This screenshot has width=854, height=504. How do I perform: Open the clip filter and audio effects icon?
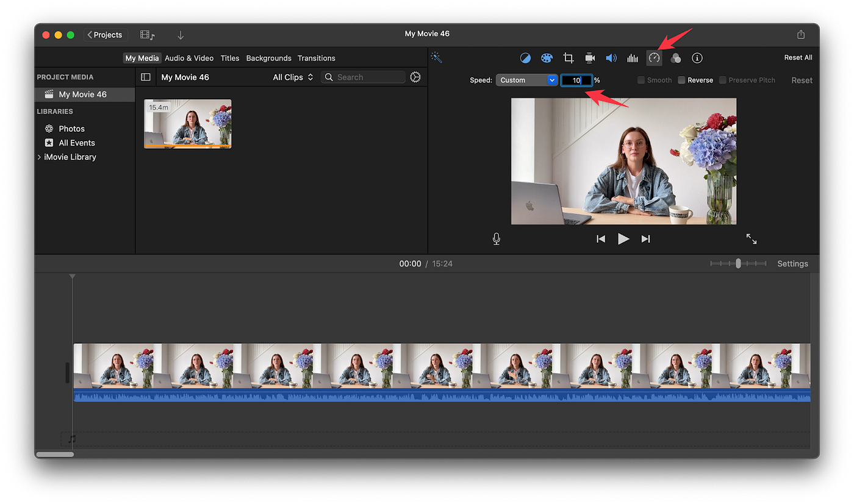tap(676, 58)
